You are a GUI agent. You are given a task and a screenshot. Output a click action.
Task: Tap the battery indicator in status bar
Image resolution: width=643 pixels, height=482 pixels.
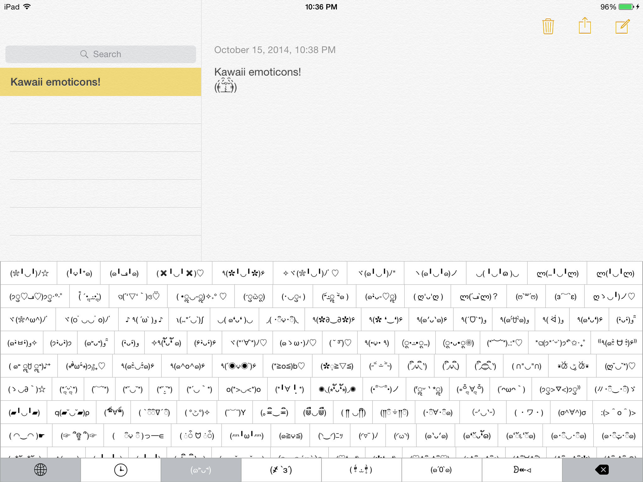(626, 7)
